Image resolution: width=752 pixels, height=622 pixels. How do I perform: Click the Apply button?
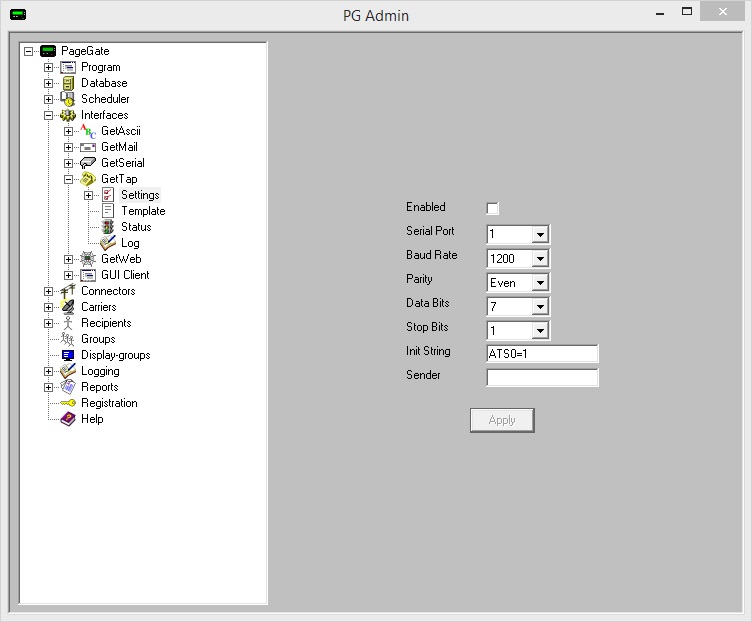click(502, 420)
